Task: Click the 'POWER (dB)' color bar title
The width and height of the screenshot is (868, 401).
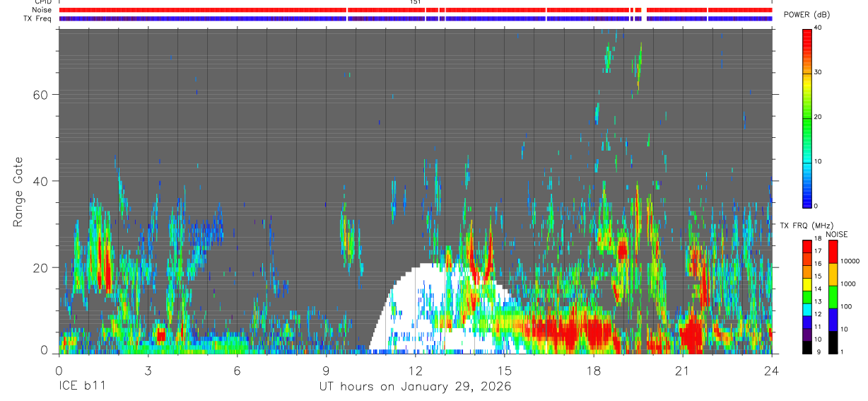Action: coord(807,15)
